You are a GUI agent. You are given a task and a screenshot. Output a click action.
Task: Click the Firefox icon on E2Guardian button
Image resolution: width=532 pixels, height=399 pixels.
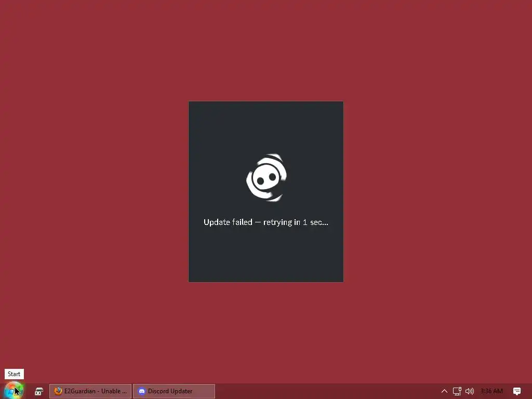point(58,391)
